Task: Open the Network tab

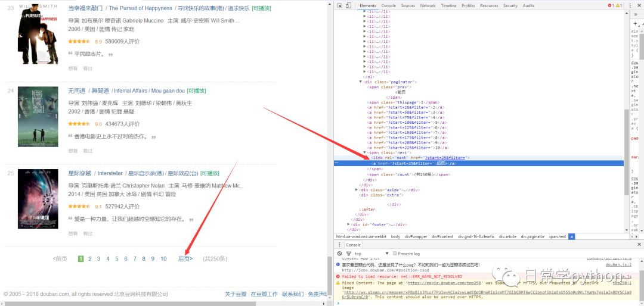Action: pos(428,5)
